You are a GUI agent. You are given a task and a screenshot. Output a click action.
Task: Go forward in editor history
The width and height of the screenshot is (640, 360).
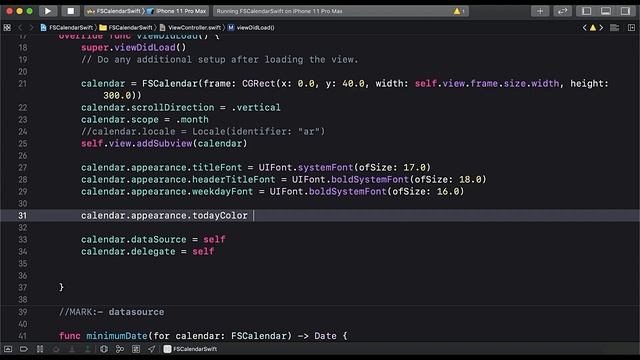[x=31, y=28]
